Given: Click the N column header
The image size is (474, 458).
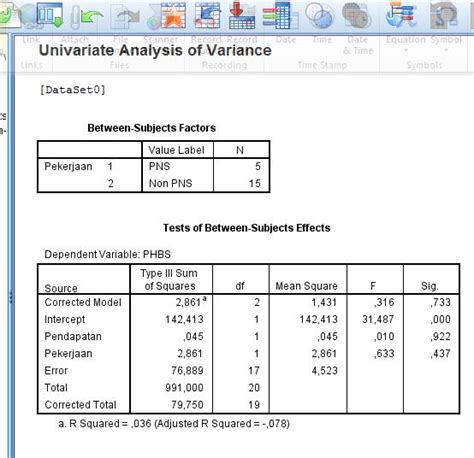Looking at the screenshot, I should [x=240, y=150].
